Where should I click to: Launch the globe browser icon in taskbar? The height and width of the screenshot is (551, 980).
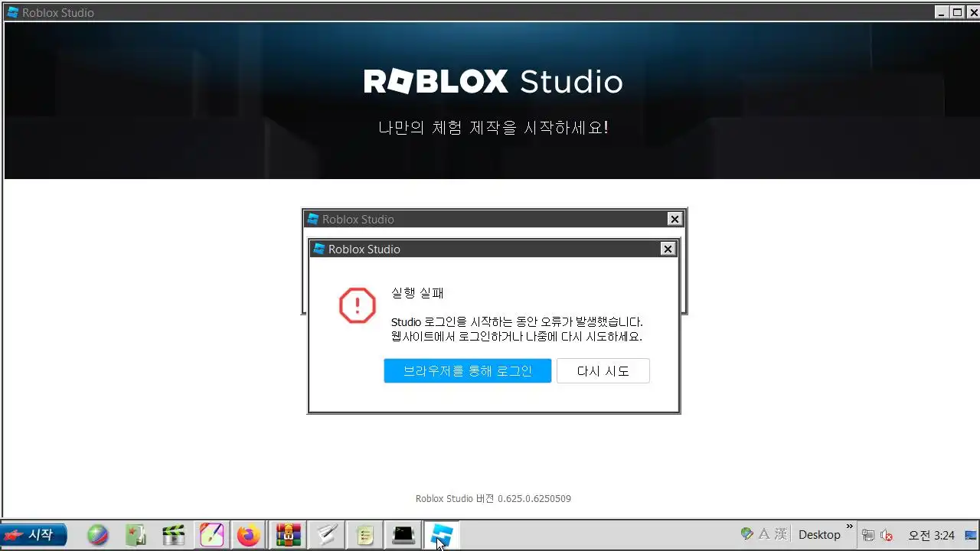pyautogui.click(x=98, y=535)
